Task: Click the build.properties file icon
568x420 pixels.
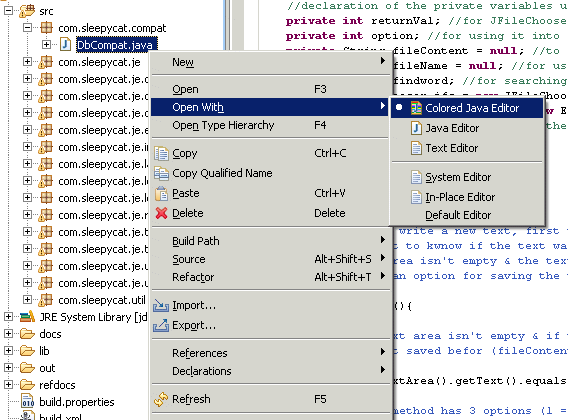Action: (x=28, y=402)
